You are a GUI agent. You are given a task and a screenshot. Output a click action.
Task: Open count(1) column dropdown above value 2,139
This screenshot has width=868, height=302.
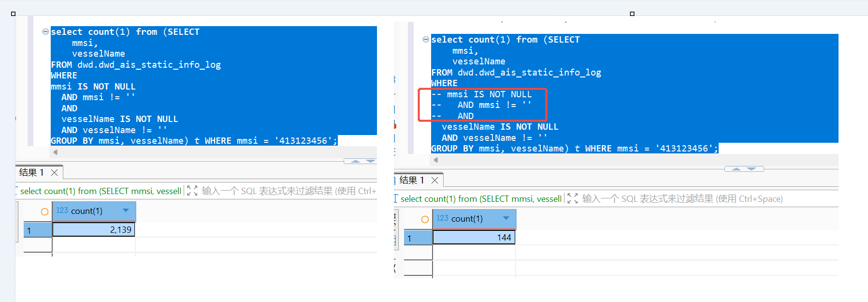(126, 211)
